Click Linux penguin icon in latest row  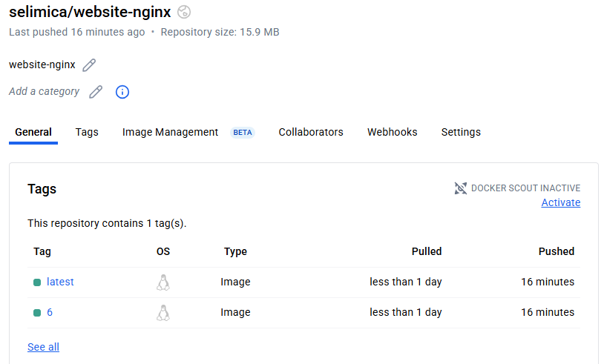point(163,282)
